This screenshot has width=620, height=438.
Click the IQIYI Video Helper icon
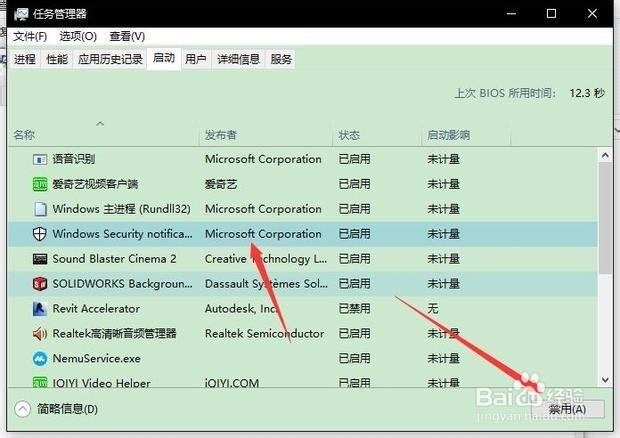click(x=40, y=382)
